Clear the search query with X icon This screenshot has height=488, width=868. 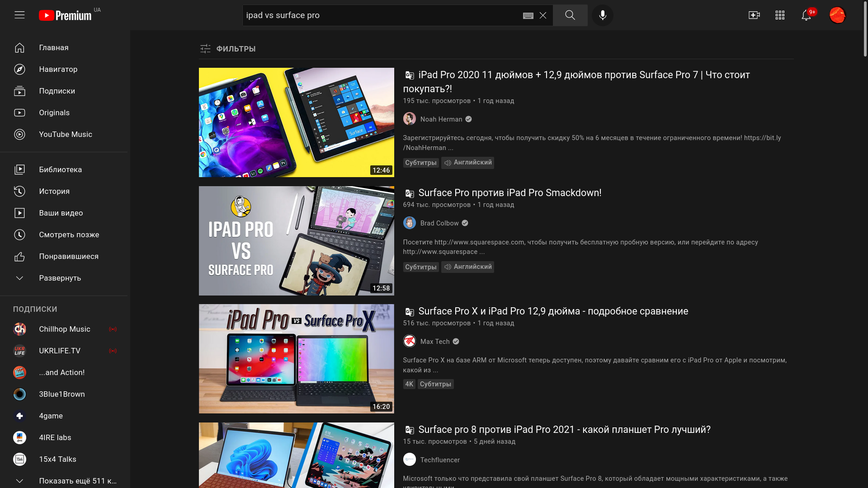pos(543,15)
